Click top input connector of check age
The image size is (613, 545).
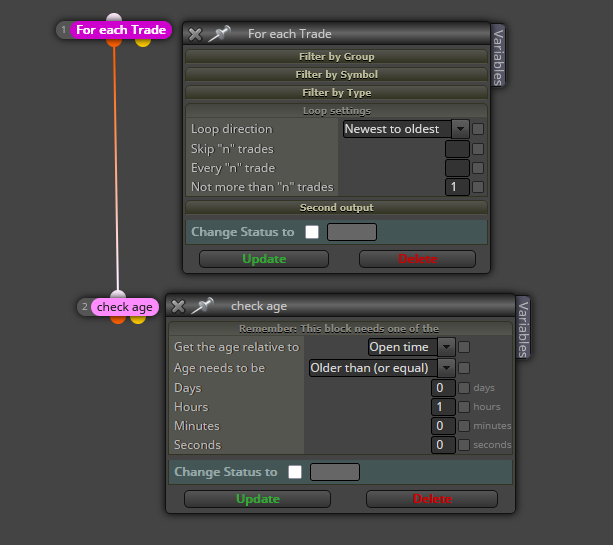pos(118,294)
